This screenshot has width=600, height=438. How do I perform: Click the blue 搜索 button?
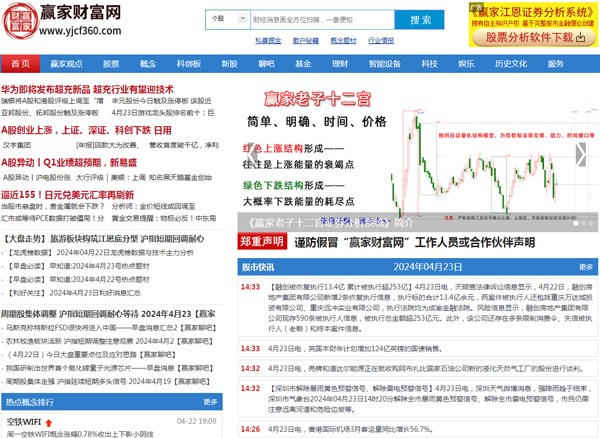point(419,20)
